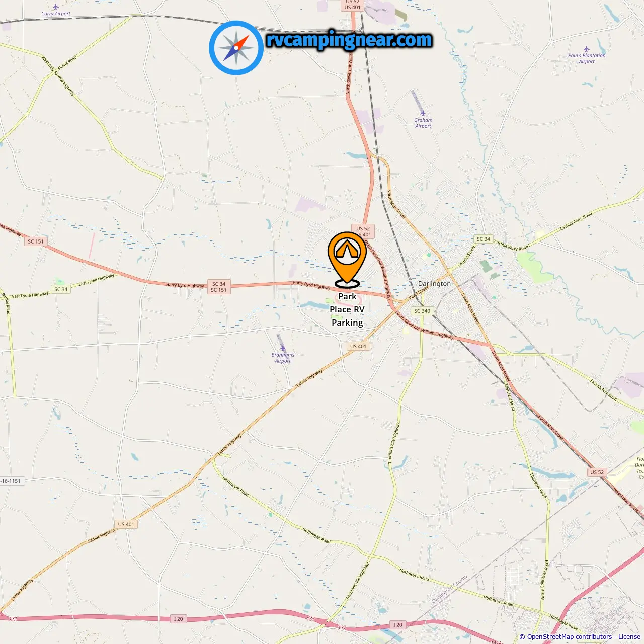Click the Graham Airport plane icon

[x=423, y=113]
